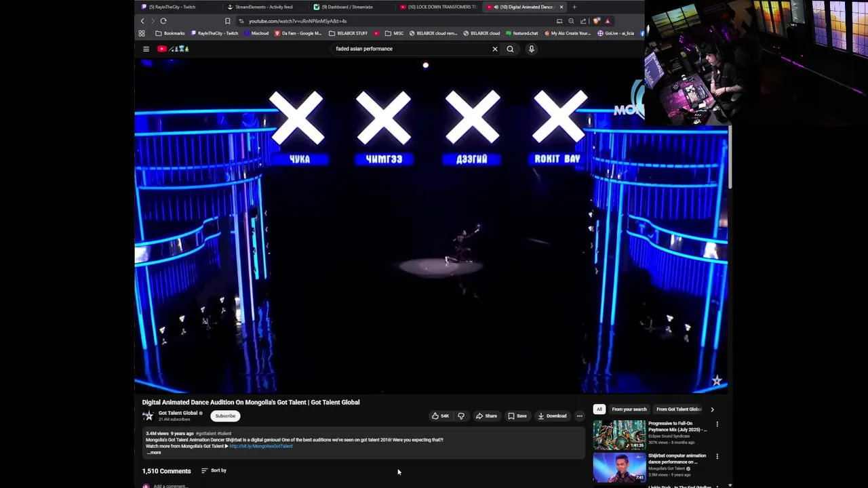This screenshot has width=868, height=488.
Task: Click the video title text
Action: point(251,402)
